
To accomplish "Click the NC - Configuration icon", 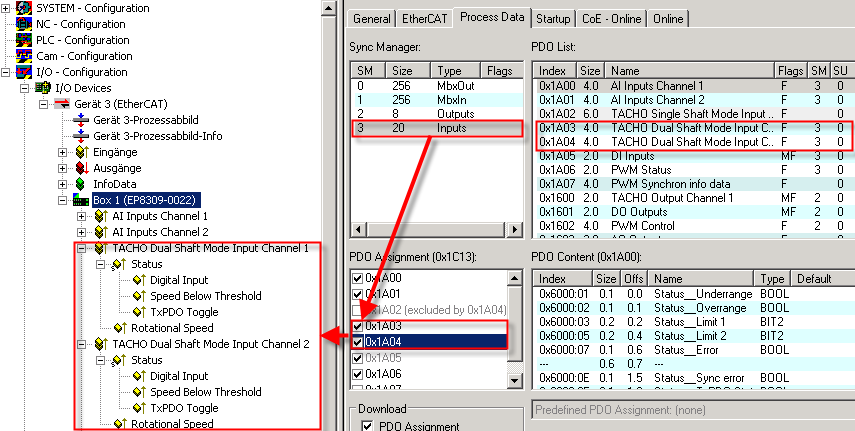I will [x=24, y=24].
